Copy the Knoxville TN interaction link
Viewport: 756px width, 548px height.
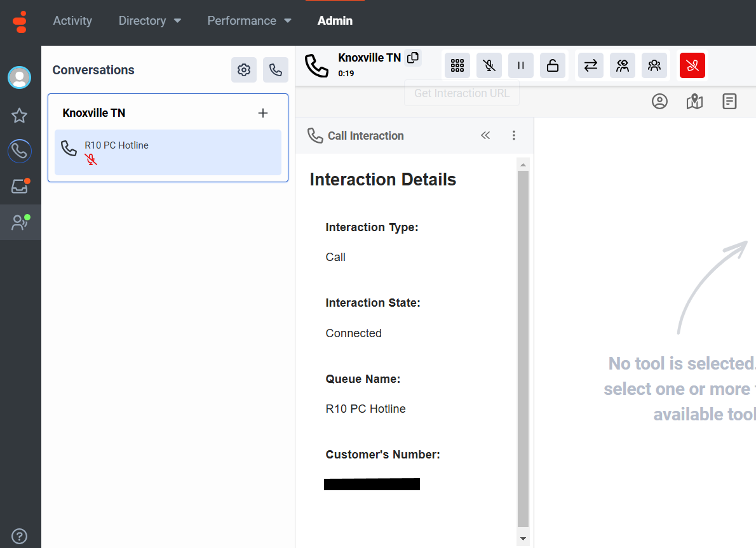pyautogui.click(x=413, y=57)
